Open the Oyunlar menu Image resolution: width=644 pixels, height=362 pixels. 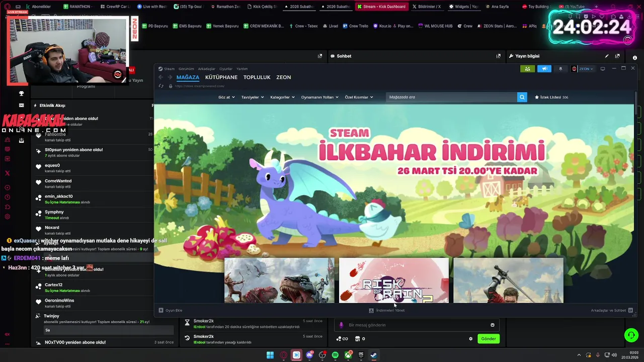click(x=226, y=69)
